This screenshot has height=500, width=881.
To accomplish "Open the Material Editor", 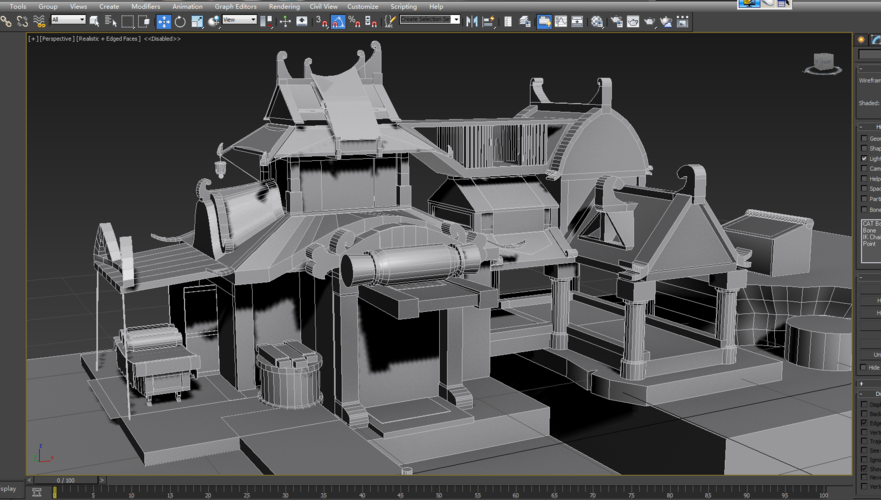I will click(x=597, y=21).
